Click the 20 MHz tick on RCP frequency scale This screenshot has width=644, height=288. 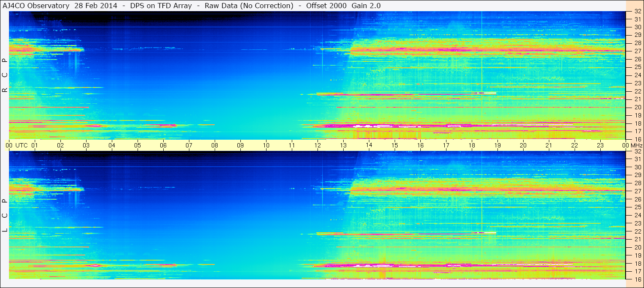coord(638,107)
